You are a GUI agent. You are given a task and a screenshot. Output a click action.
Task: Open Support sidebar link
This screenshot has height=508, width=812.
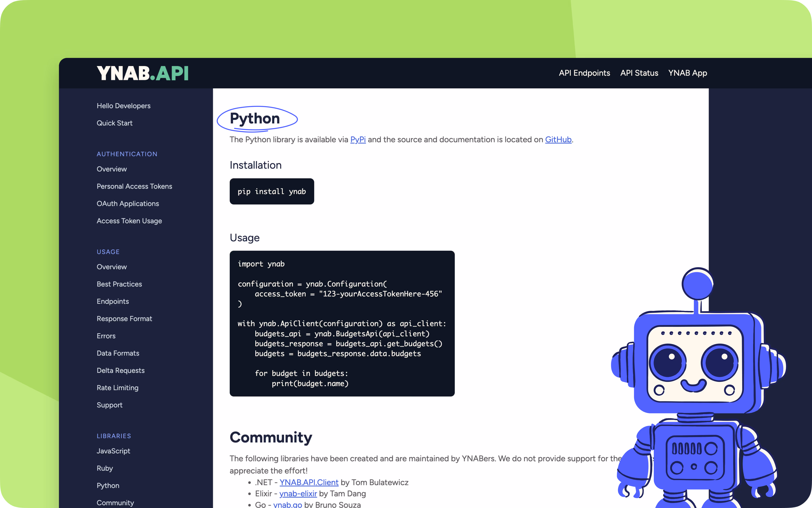tap(109, 405)
